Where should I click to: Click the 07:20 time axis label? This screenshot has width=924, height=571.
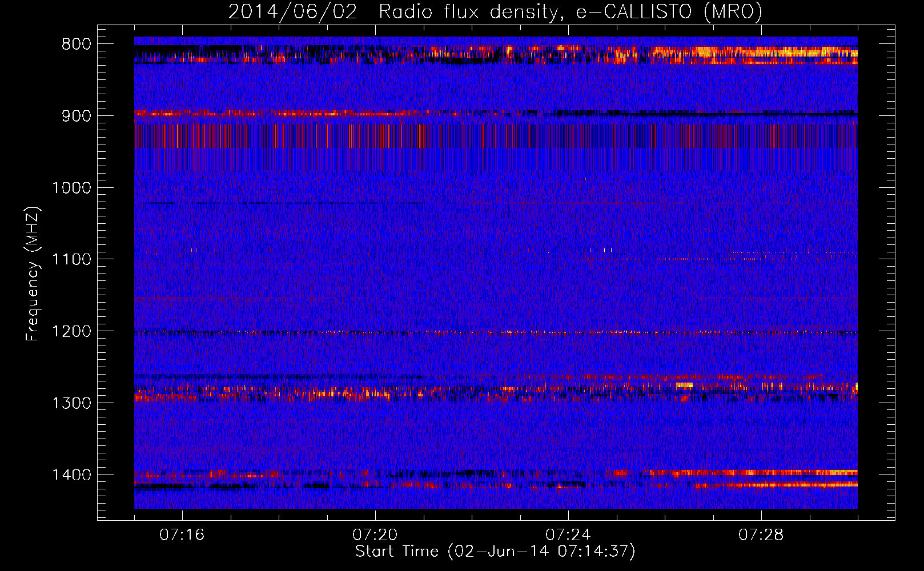(x=375, y=535)
